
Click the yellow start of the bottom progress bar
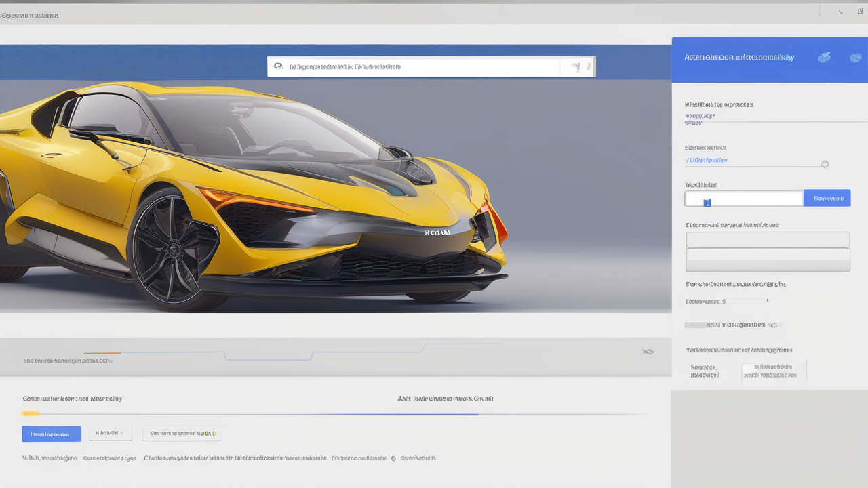31,413
